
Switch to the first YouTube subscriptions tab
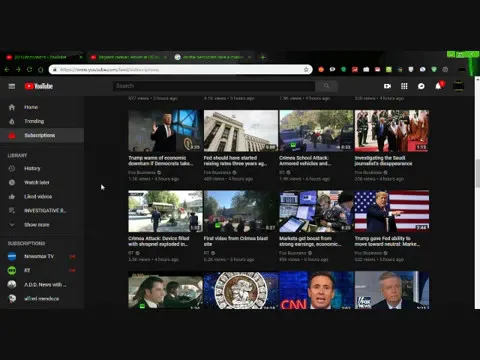tap(44, 57)
